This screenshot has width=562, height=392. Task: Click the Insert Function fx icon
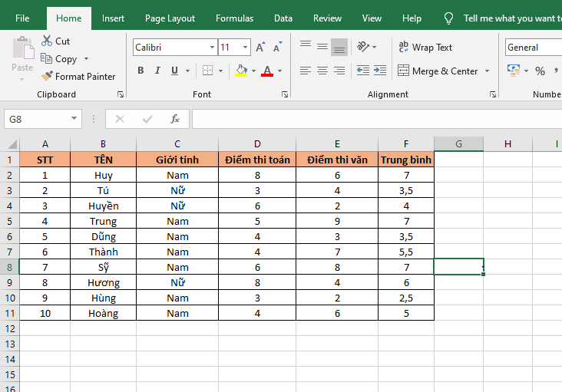coord(175,119)
